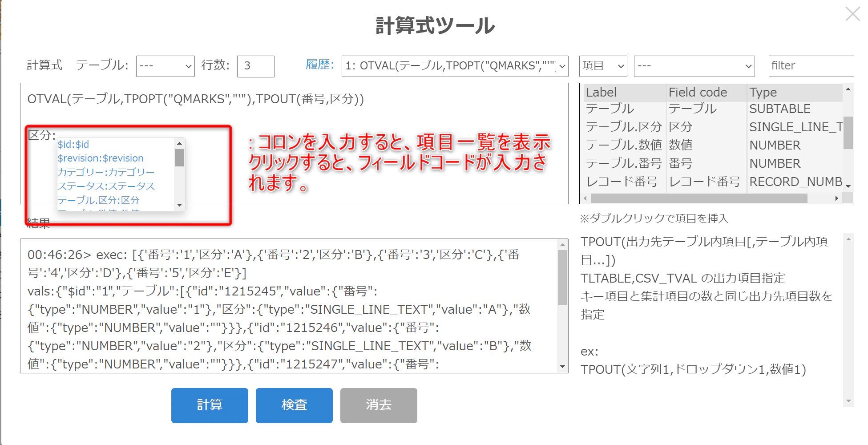The image size is (868, 445).
Task: Click the SUBTABLE type cell
Action: click(x=795, y=109)
